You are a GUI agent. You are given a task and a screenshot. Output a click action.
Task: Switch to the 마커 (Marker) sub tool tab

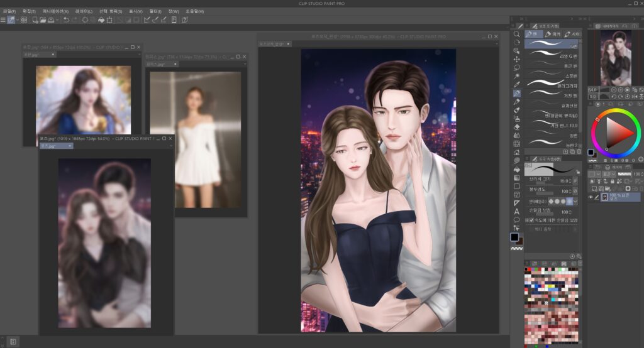point(553,34)
